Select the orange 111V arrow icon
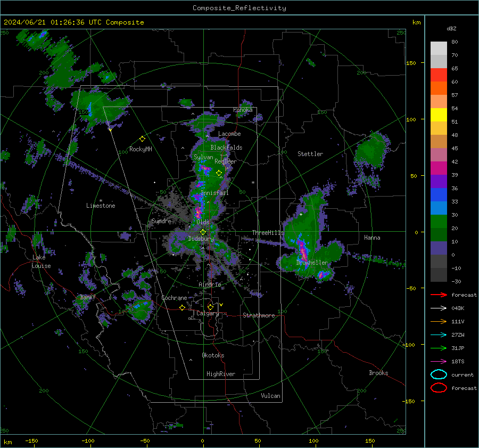479x448 pixels. pos(439,321)
